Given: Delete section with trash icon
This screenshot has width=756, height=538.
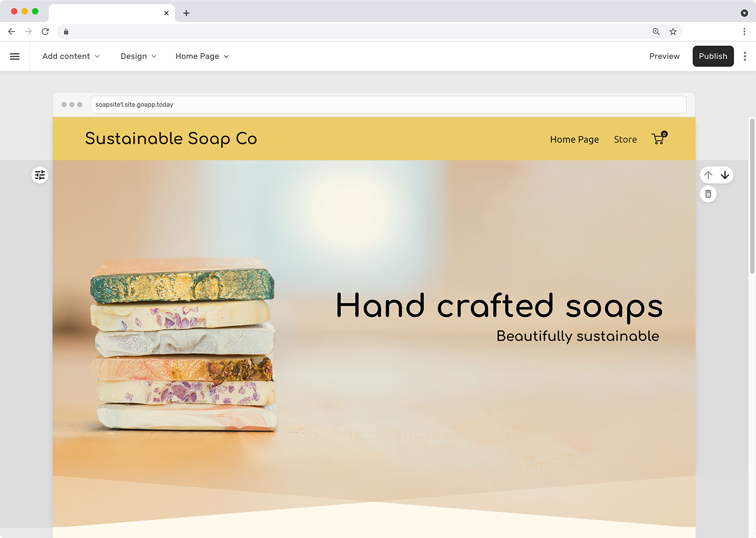Looking at the screenshot, I should click(708, 194).
